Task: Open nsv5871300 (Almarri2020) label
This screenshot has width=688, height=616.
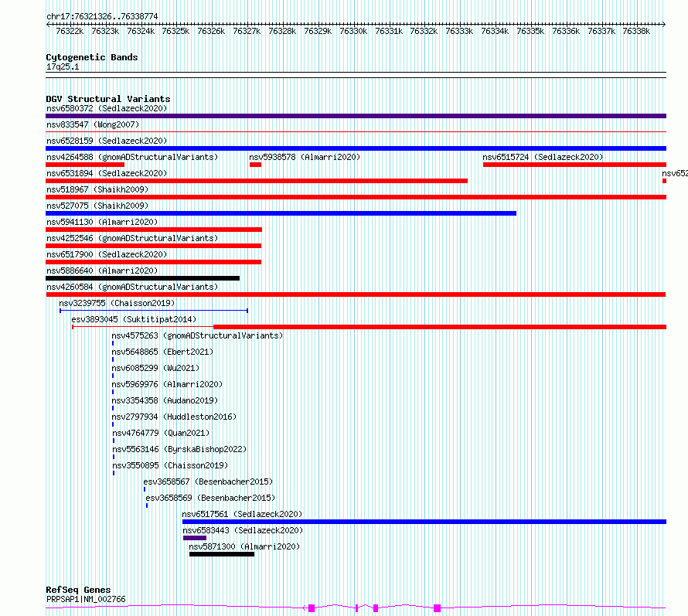Action: [x=244, y=546]
